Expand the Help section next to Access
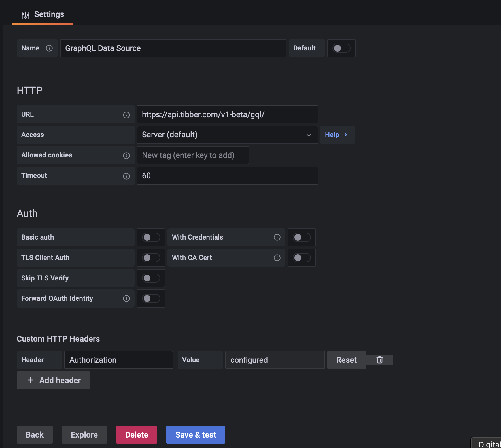 pyautogui.click(x=337, y=135)
